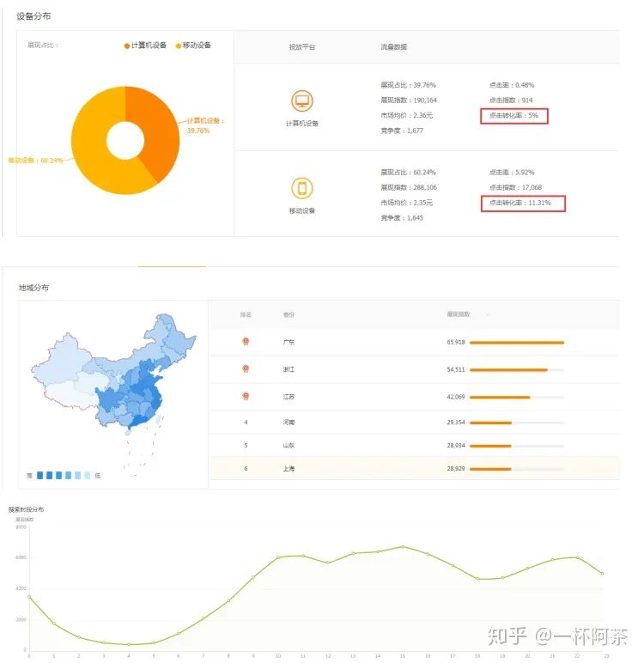Click the 搜索时段分布 chart title
The image size is (644, 663).
[26, 509]
